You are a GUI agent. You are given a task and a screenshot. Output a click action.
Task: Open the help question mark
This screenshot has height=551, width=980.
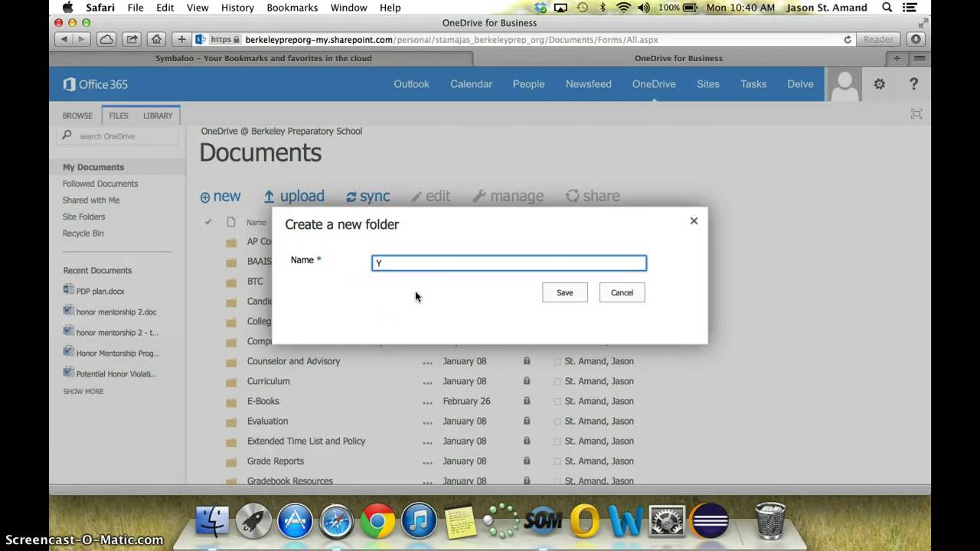(913, 84)
